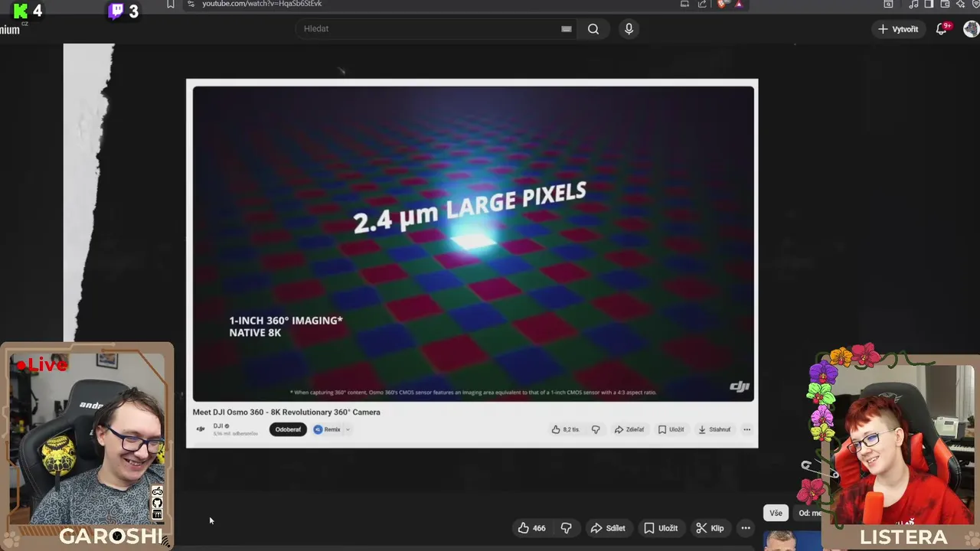The width and height of the screenshot is (980, 551).
Task: Click the DJI Osmo 360 video frame
Action: (x=473, y=243)
